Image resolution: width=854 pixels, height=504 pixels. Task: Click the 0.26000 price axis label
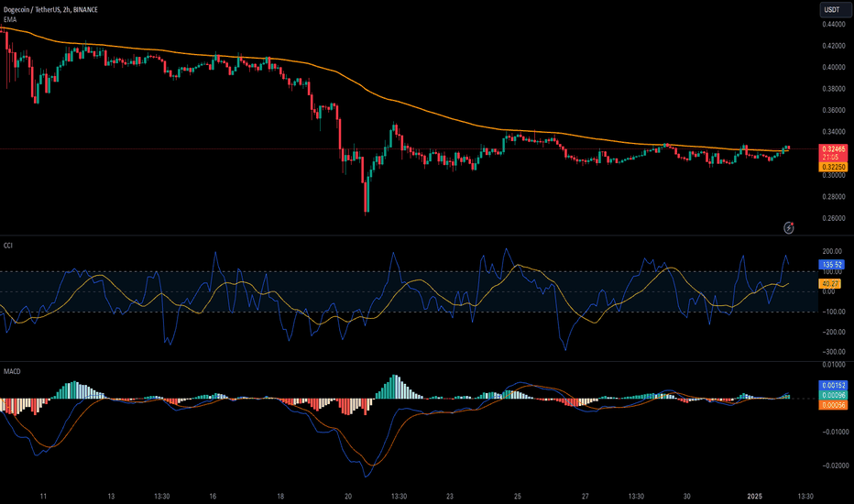point(834,218)
